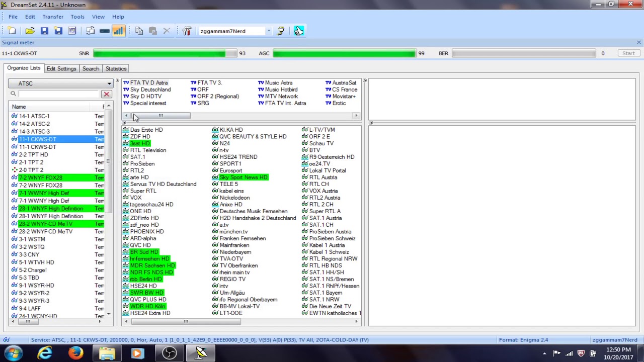This screenshot has width=644, height=362.
Task: Click the thumbs-up icon
Action: pos(299,31)
